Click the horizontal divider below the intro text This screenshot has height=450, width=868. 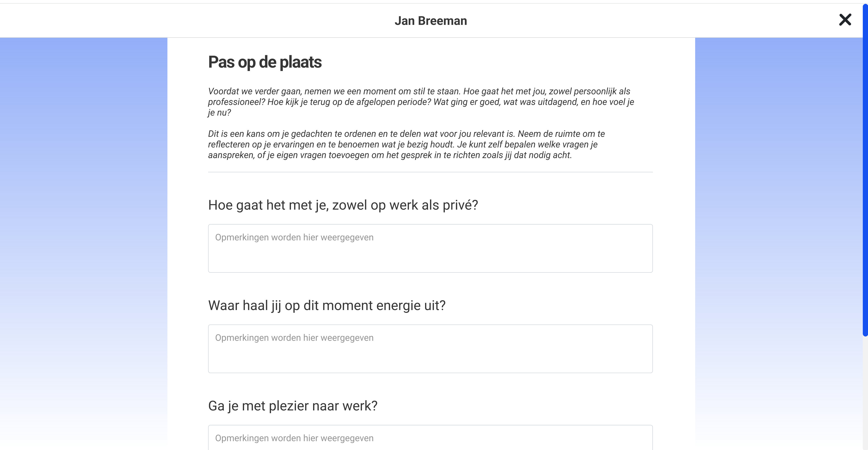pos(430,172)
